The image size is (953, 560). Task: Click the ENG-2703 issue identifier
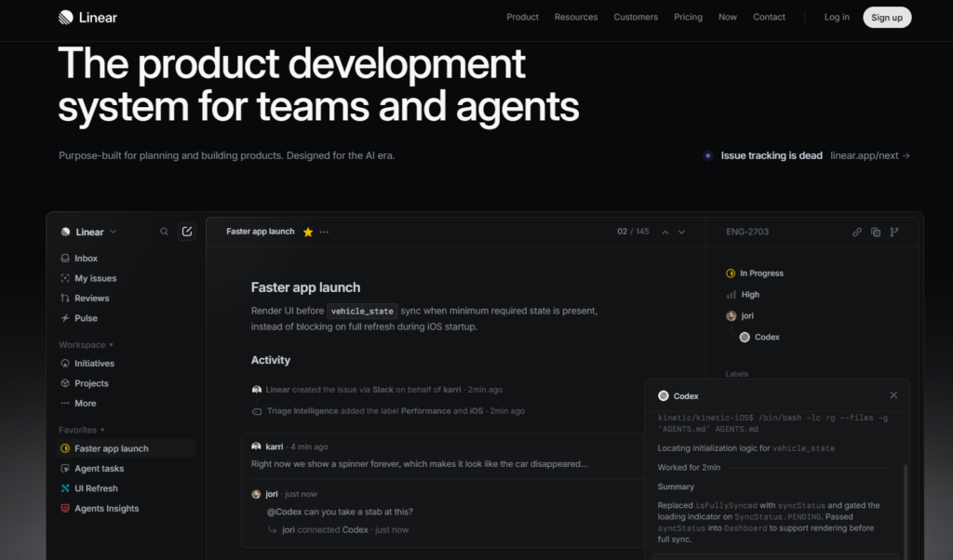pos(747,232)
